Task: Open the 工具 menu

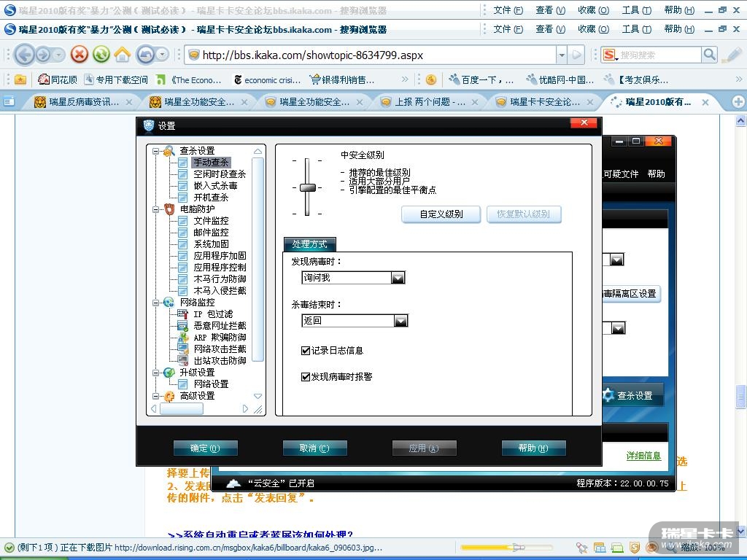Action: 636,29
